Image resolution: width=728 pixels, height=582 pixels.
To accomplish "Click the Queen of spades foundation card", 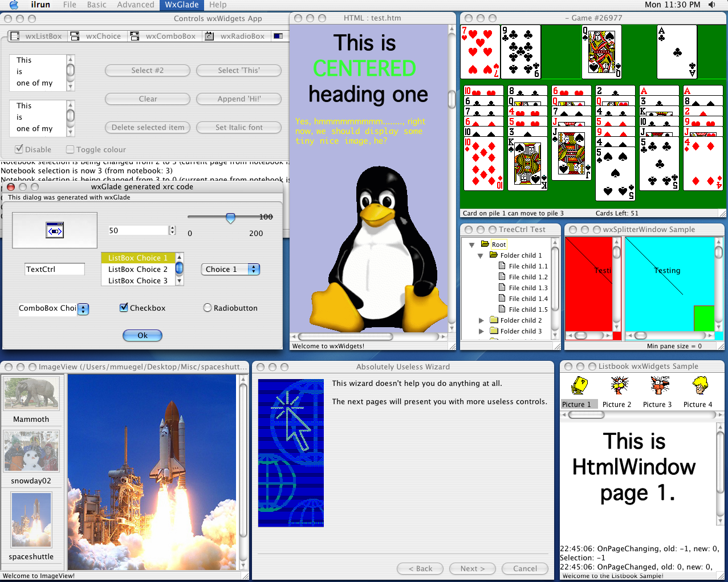I will click(x=601, y=52).
